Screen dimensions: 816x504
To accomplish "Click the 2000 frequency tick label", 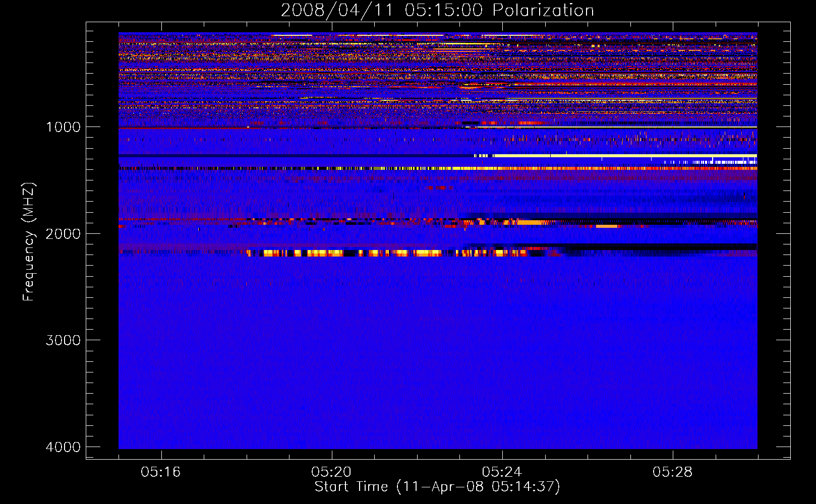I will [x=63, y=234].
